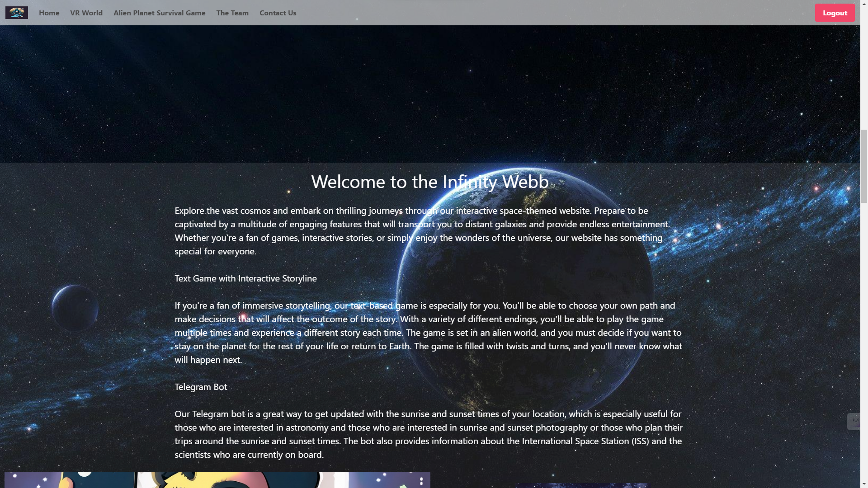The height and width of the screenshot is (488, 868).
Task: Open the floating squinting-face widget
Action: (x=854, y=421)
